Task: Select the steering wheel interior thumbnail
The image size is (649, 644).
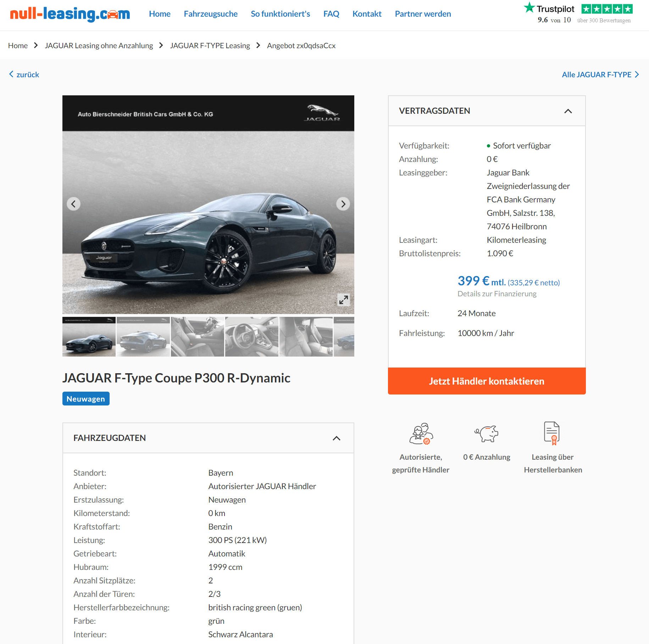Action: [x=252, y=337]
